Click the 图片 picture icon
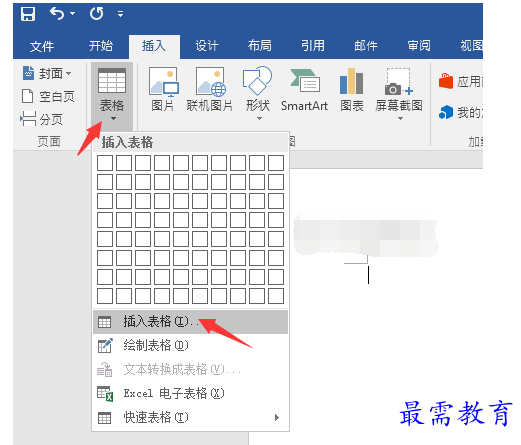 point(163,81)
